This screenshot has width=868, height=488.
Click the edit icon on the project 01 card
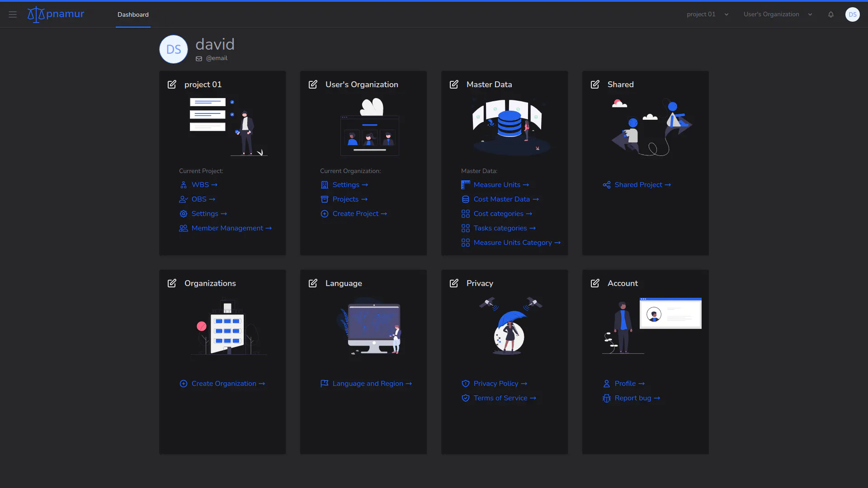pyautogui.click(x=172, y=84)
